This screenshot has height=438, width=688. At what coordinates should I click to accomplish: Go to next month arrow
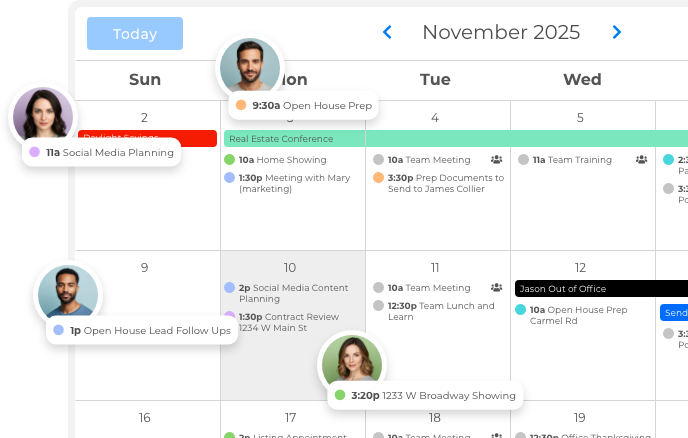click(616, 33)
